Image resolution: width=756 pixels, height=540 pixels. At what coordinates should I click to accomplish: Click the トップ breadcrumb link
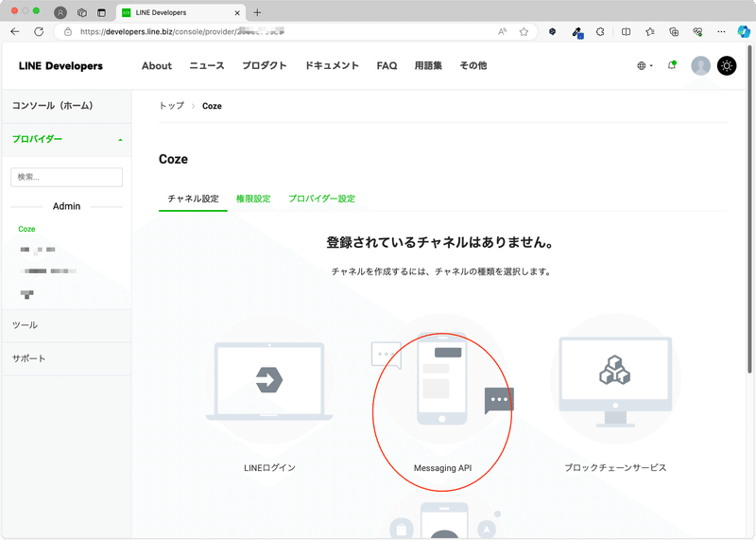172,106
